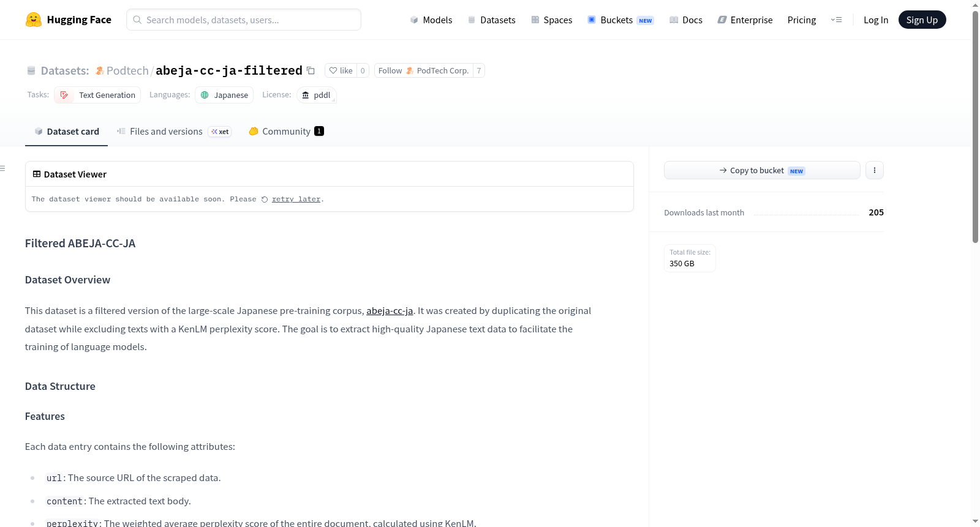
Task: Click the heart like button
Action: tap(341, 70)
